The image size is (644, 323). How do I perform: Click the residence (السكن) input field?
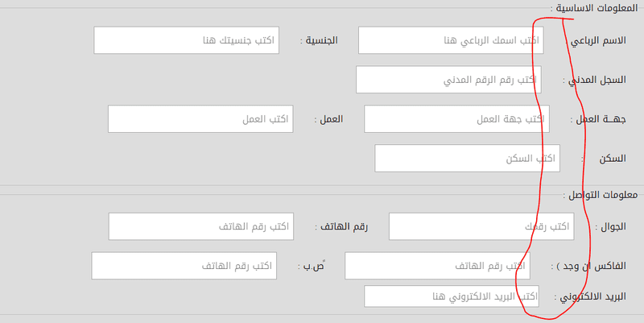(x=467, y=159)
